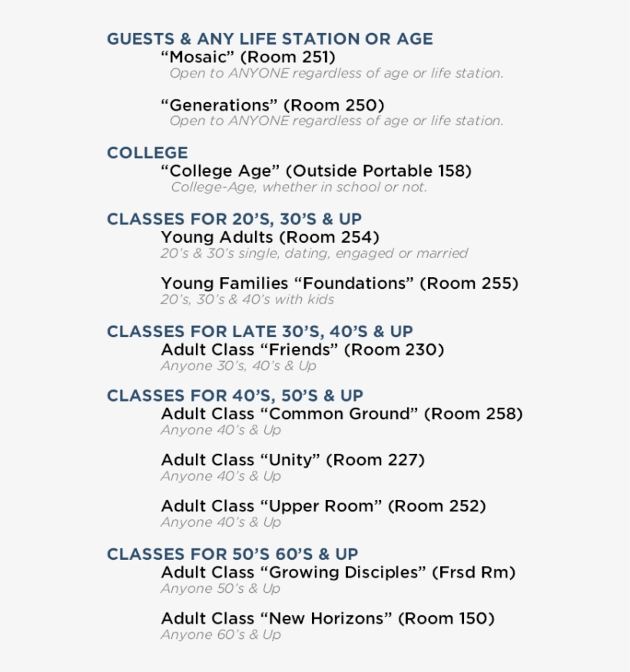Select the "Classes for Late 30's, 40's & Up" heading
Viewport: 630px width, 672px height.
[x=260, y=331]
